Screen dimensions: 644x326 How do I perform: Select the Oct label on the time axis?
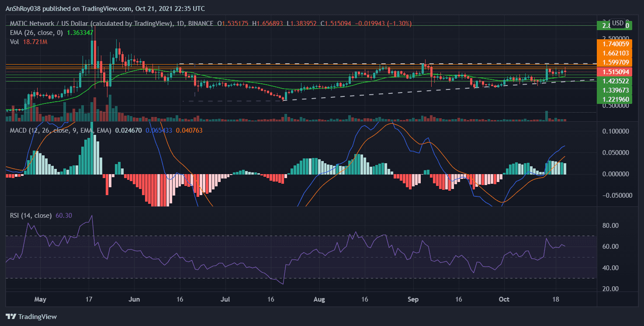(x=504, y=299)
